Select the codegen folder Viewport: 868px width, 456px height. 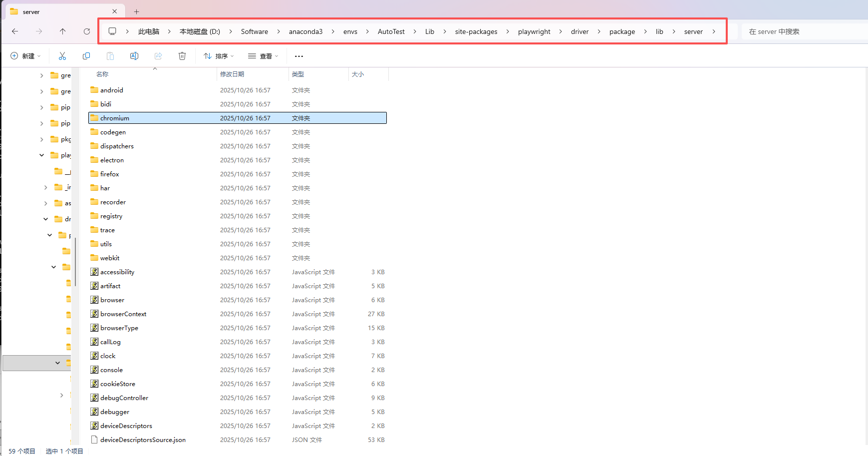(113, 132)
